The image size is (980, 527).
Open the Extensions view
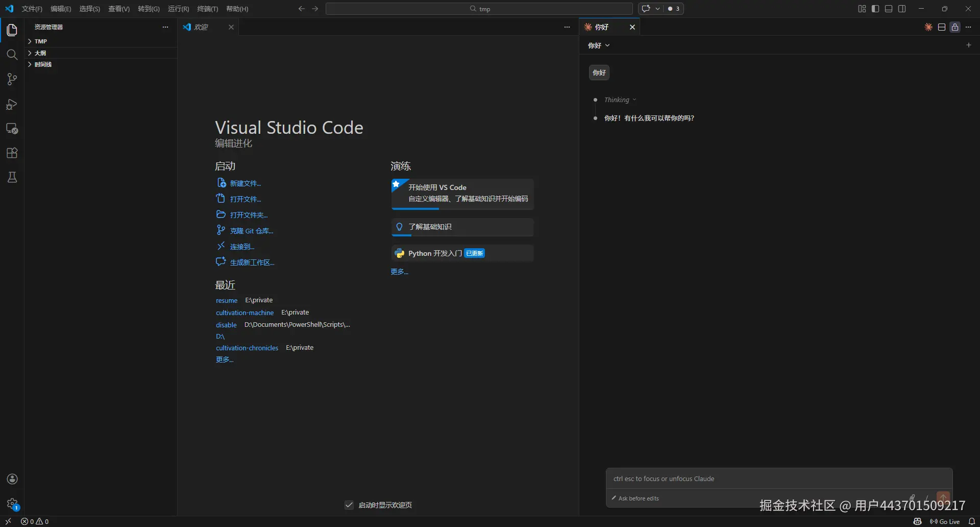point(12,153)
